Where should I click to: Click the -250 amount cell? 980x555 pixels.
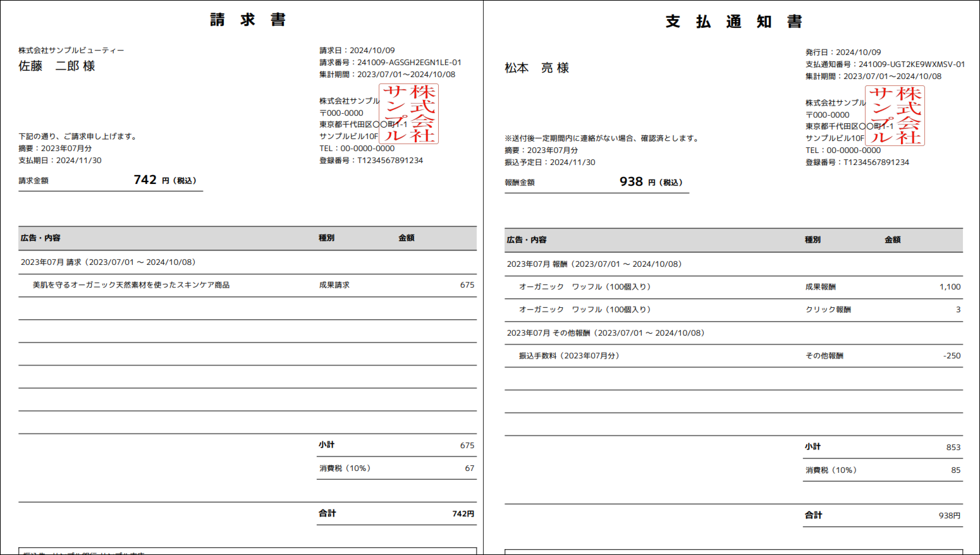(x=952, y=356)
